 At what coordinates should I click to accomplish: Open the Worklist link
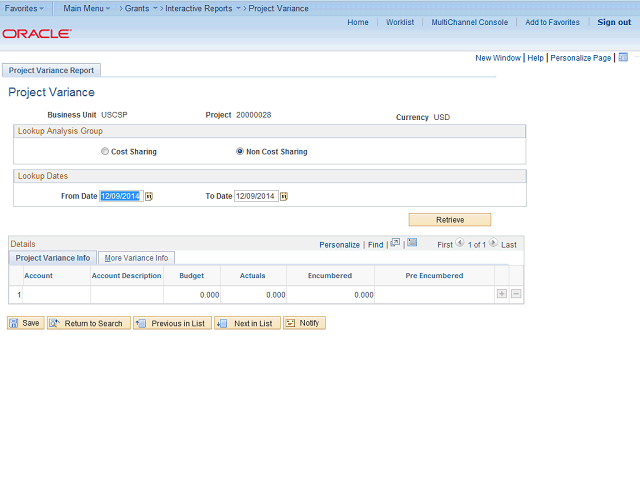tap(400, 22)
